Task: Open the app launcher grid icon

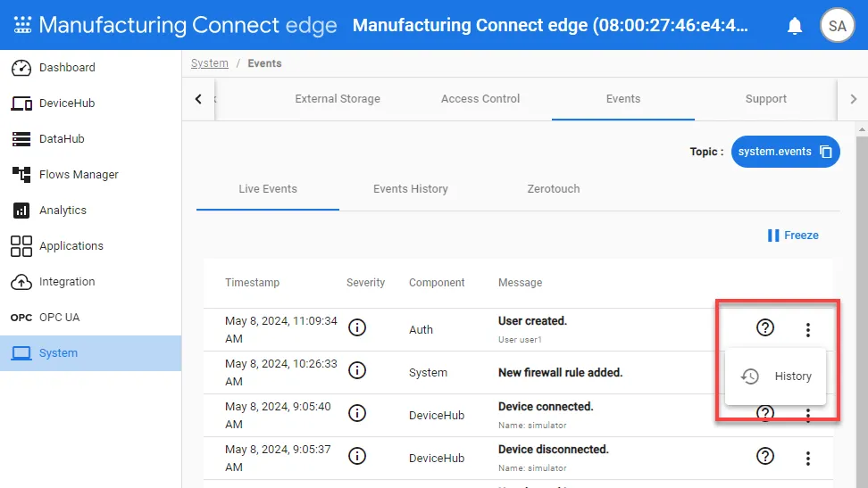Action: (x=22, y=25)
